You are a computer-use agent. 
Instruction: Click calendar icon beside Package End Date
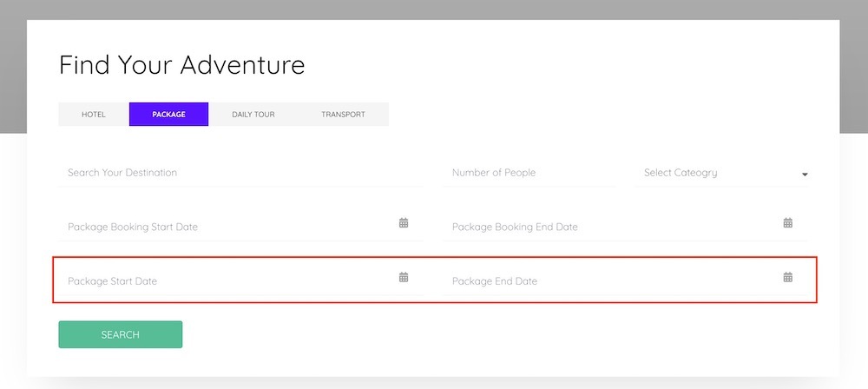788,277
